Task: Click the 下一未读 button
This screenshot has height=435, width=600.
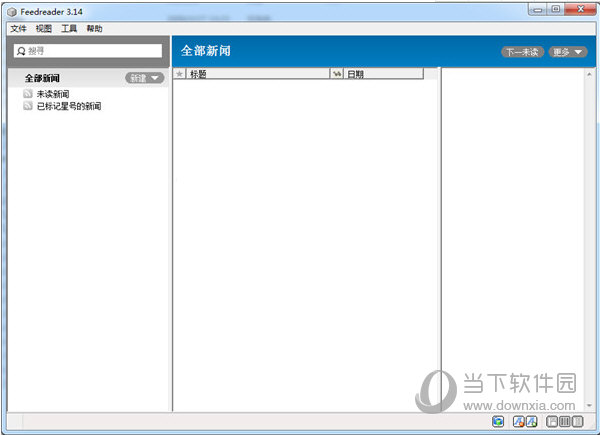Action: pyautogui.click(x=523, y=52)
